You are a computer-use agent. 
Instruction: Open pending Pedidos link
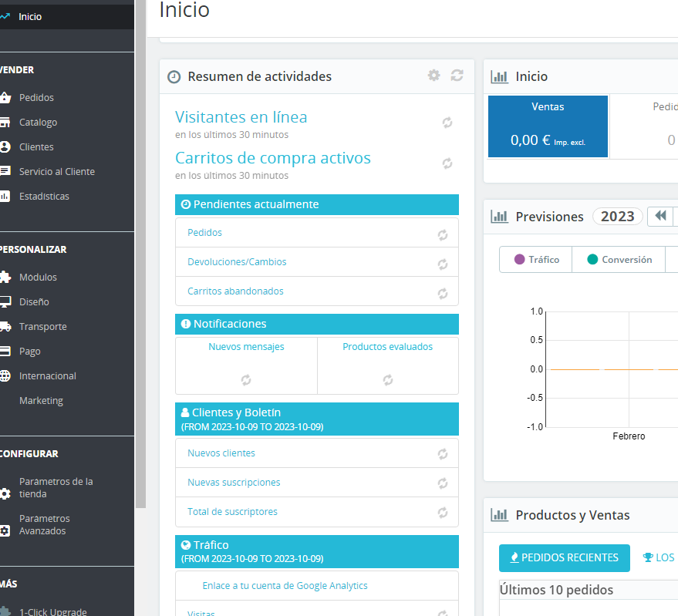coord(204,233)
